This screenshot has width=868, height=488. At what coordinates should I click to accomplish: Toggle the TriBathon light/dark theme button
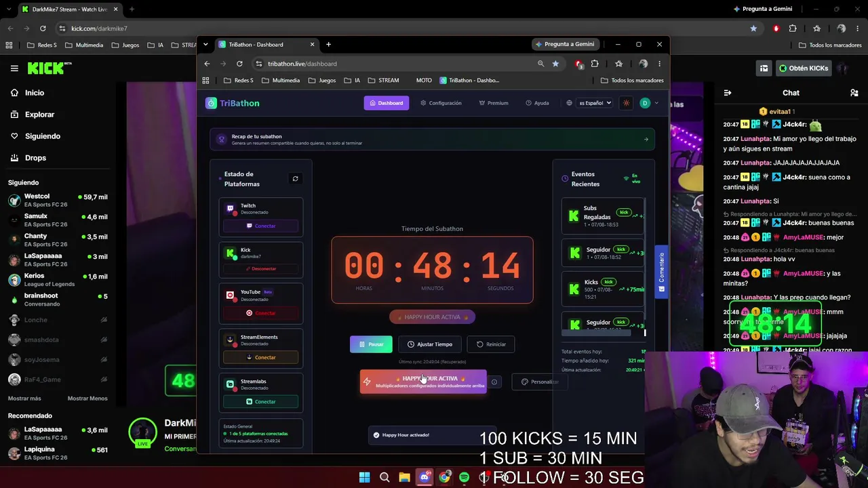(x=626, y=103)
